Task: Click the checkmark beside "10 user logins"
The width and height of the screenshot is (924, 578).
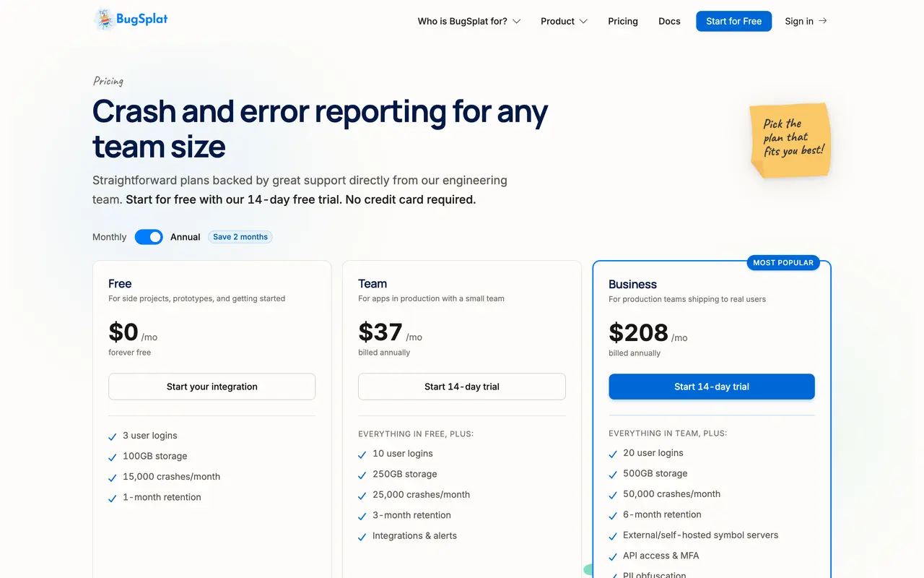Action: (x=362, y=454)
